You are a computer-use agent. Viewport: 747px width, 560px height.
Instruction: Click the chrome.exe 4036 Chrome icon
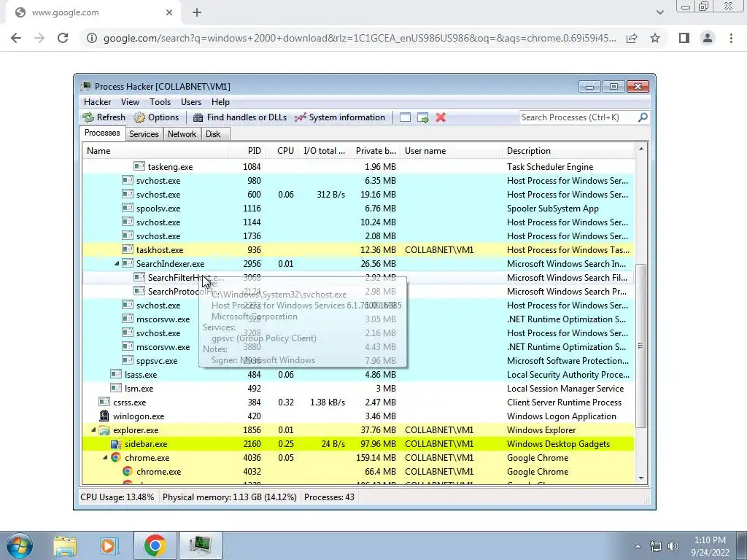tap(116, 458)
